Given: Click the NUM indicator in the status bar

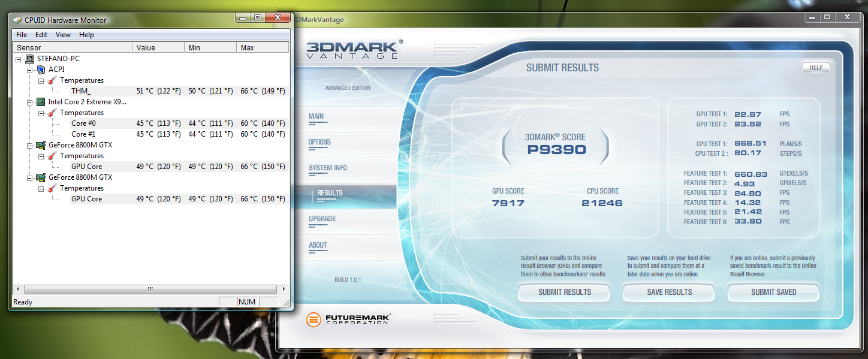Looking at the screenshot, I should pyautogui.click(x=247, y=302).
